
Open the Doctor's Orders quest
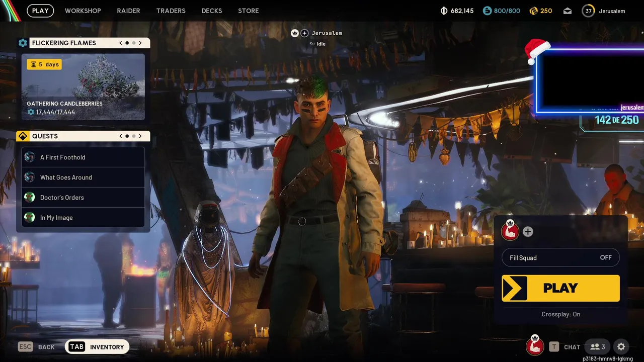point(83,198)
